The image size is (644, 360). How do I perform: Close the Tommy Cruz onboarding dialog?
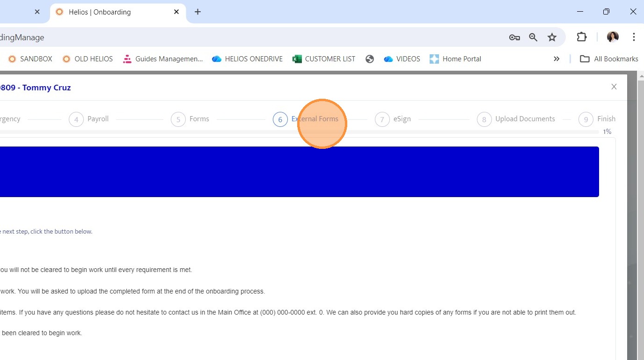coord(614,87)
